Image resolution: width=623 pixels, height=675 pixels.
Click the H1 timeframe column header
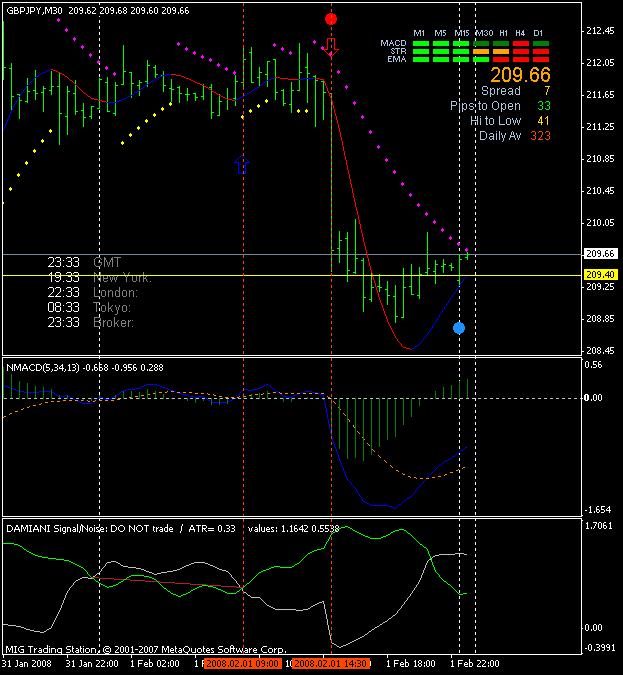(x=504, y=33)
